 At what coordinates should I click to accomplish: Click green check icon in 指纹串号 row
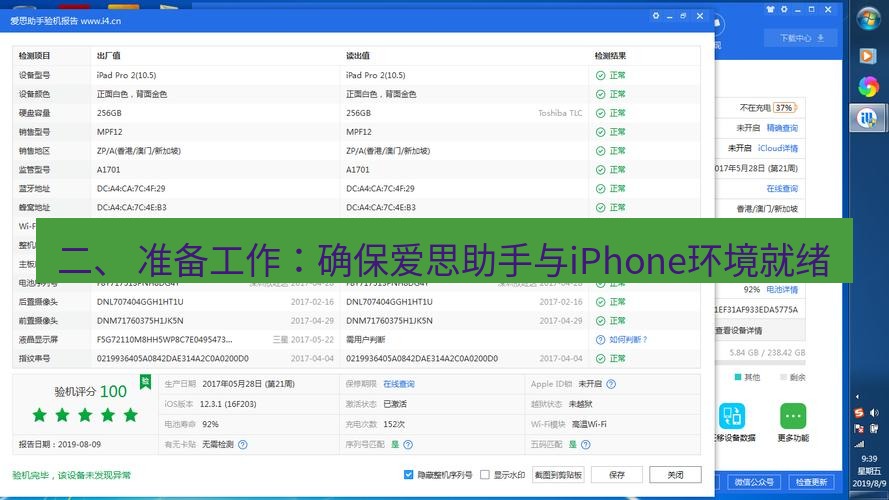[600, 359]
